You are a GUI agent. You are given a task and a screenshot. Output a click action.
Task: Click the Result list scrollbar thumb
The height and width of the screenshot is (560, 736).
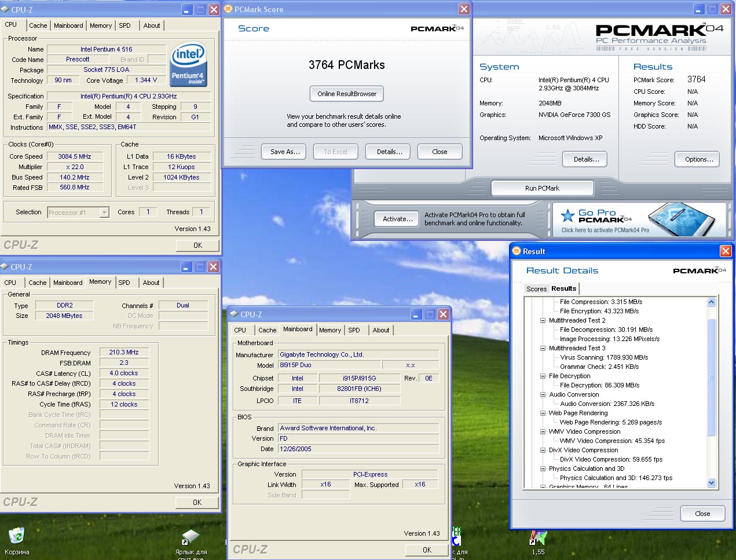click(x=712, y=376)
